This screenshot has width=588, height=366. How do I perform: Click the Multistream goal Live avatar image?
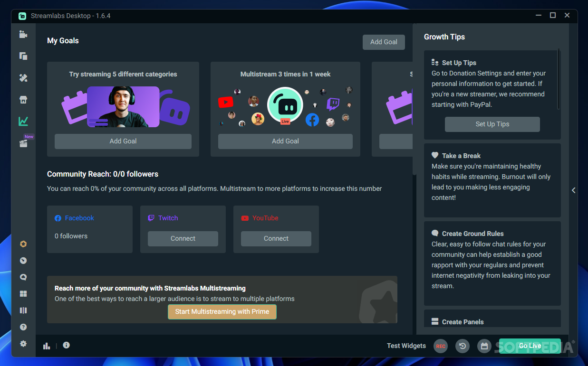point(285,106)
